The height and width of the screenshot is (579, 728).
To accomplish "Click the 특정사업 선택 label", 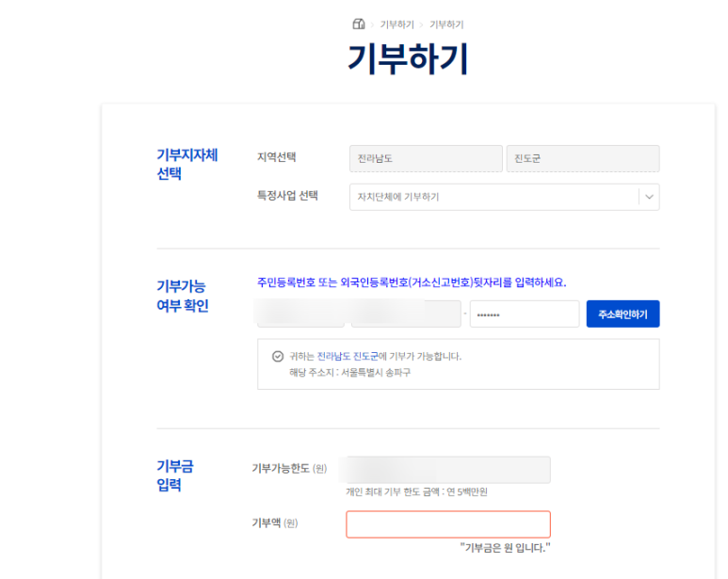I will (287, 195).
